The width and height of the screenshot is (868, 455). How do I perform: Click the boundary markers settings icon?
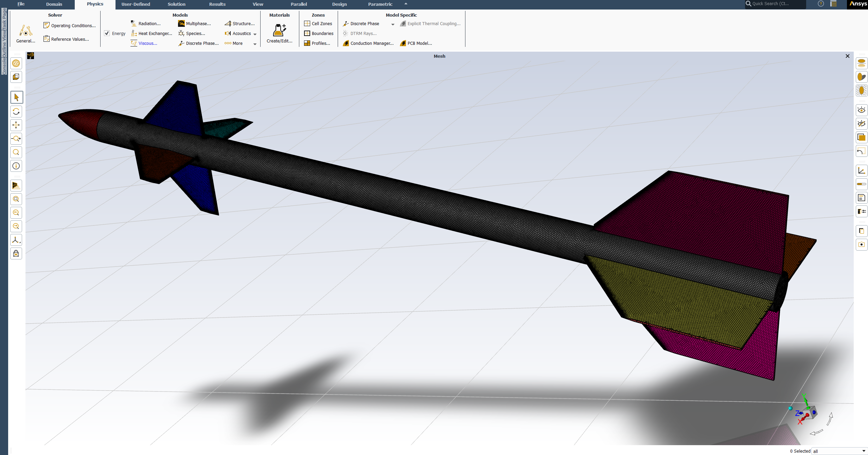(862, 211)
